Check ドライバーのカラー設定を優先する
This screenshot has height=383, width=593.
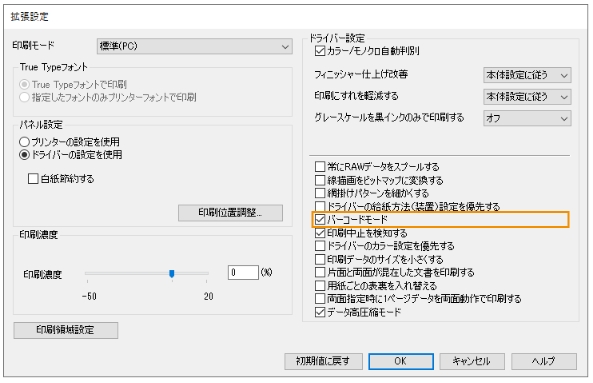[x=320, y=246]
